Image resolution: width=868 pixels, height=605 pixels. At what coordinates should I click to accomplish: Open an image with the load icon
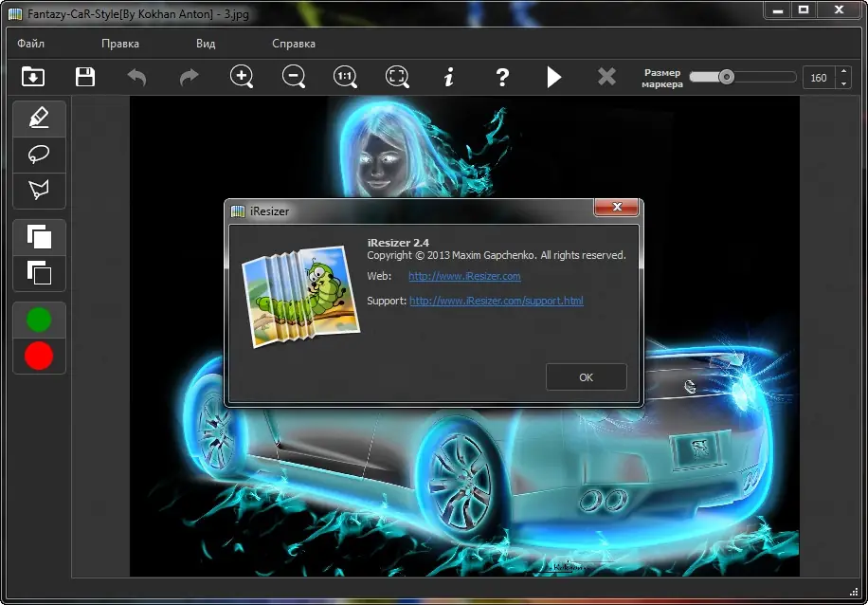(33, 77)
